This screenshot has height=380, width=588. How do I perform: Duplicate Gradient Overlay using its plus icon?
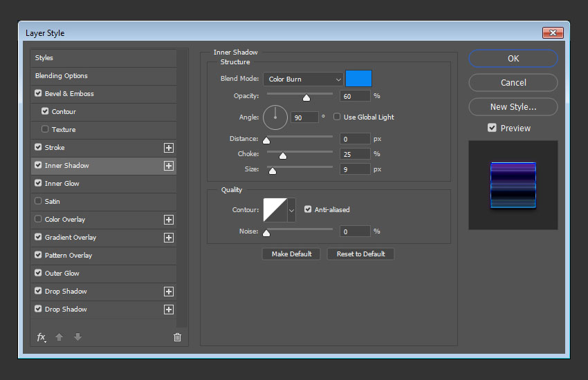pos(168,238)
